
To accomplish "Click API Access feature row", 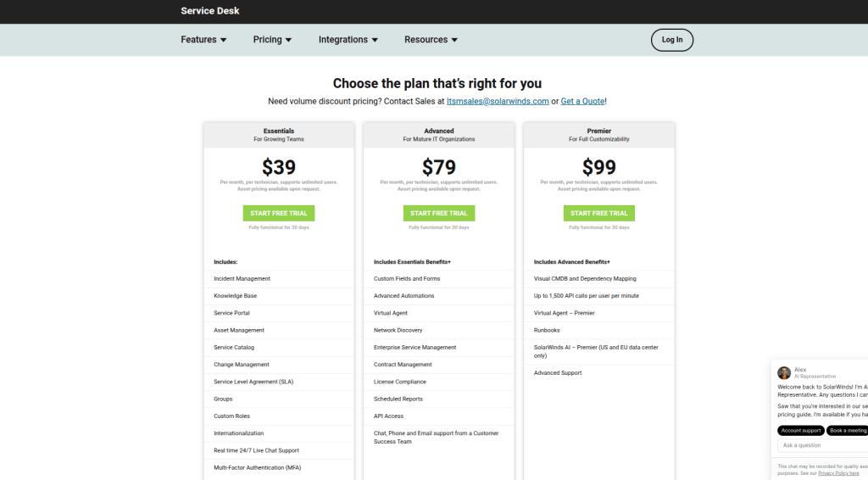I will tap(438, 416).
